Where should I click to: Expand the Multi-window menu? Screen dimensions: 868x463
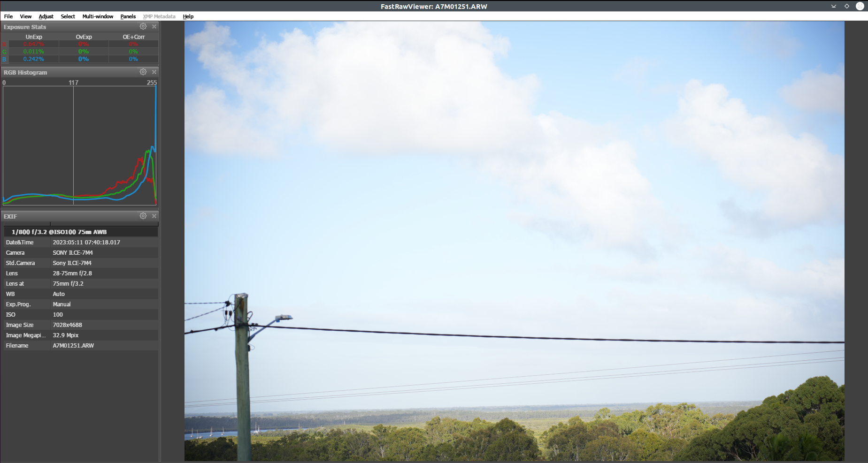(98, 16)
